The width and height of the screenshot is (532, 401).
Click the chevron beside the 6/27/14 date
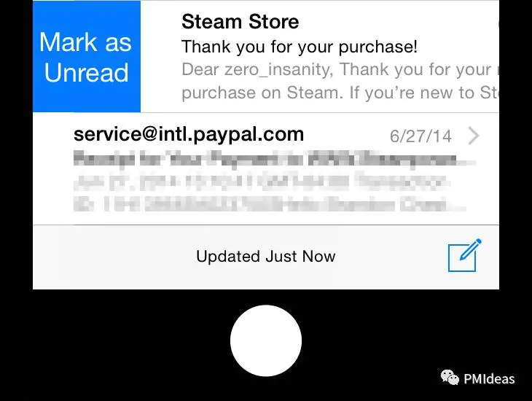473,136
